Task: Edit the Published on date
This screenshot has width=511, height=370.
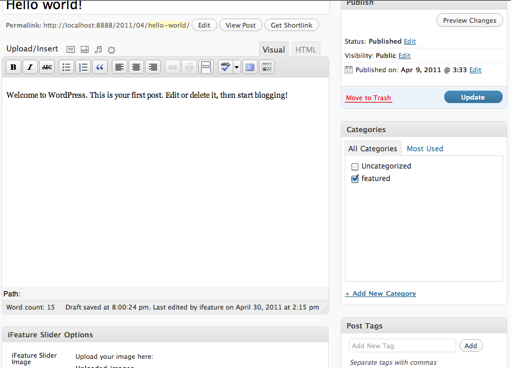Action: [475, 70]
